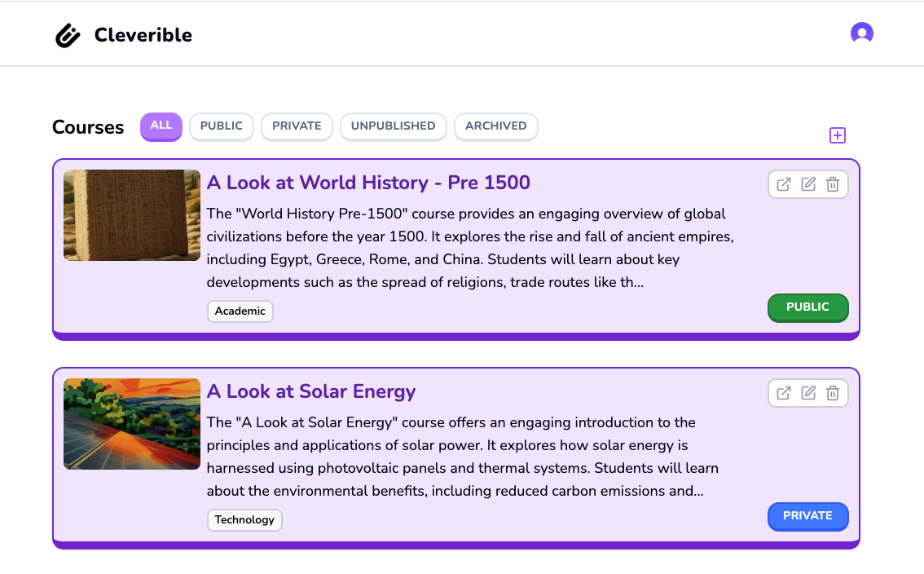Click the green PUBLIC status button
Viewport: 924px width, 574px height.
808,307
